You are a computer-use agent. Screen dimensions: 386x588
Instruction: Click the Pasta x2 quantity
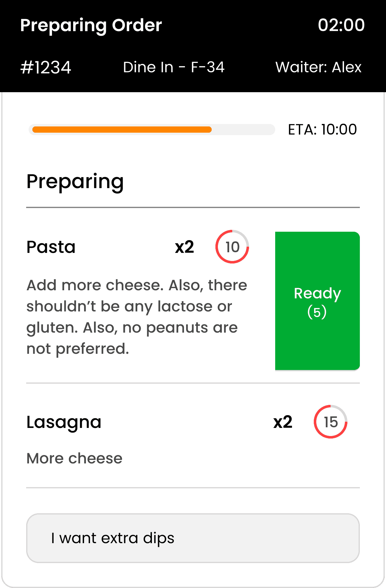pos(184,247)
